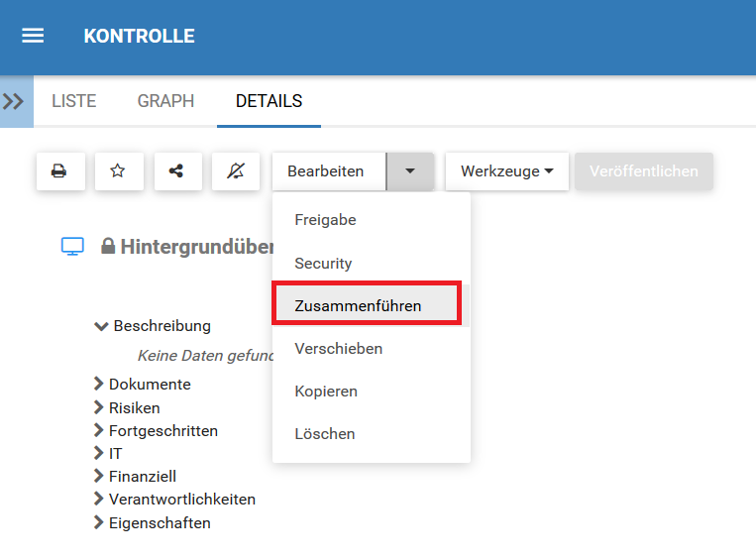Switch to the GRAPH tab
This screenshot has width=756, height=560.
(x=165, y=101)
